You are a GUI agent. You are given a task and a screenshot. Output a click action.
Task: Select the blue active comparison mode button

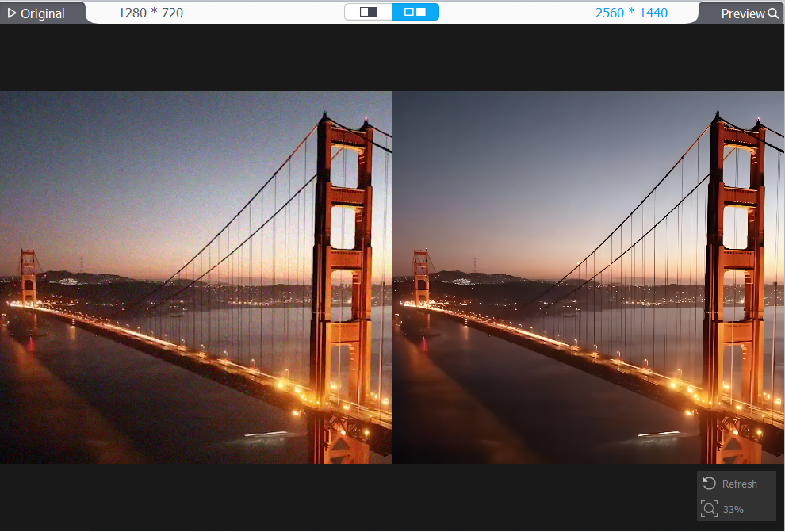pos(414,13)
